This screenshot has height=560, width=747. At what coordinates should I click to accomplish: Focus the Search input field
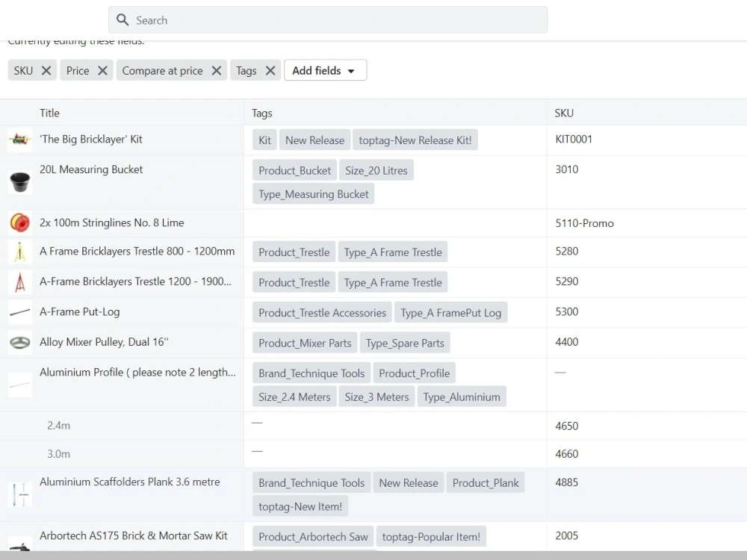328,20
